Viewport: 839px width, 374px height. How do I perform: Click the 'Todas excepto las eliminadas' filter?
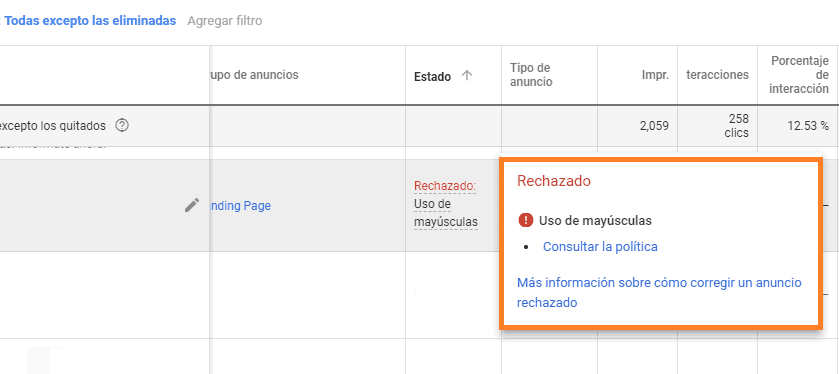90,21
